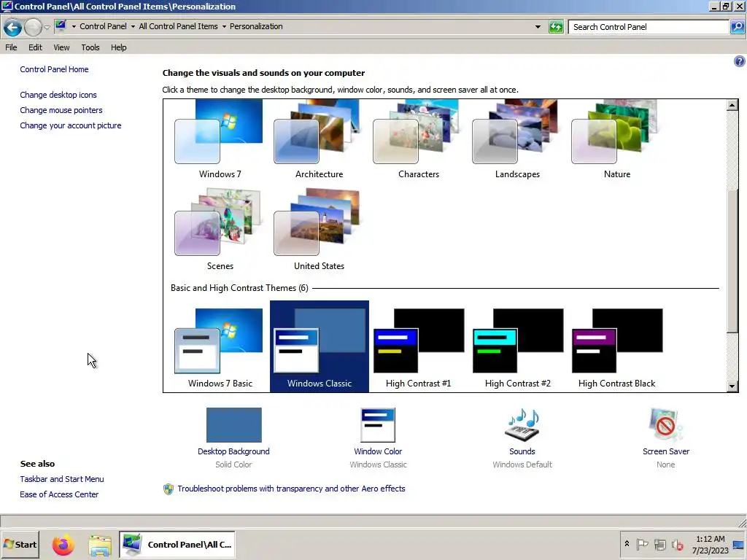Open Desktop Background settings icon
The image size is (747, 560).
point(234,425)
